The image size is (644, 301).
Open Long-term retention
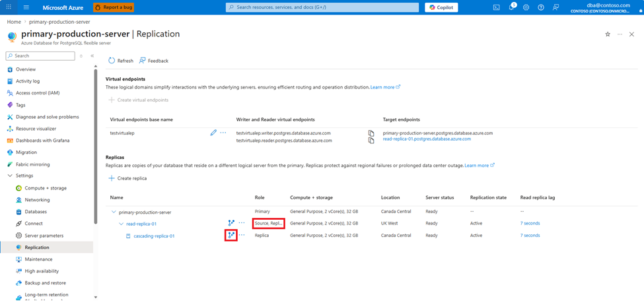click(46, 295)
